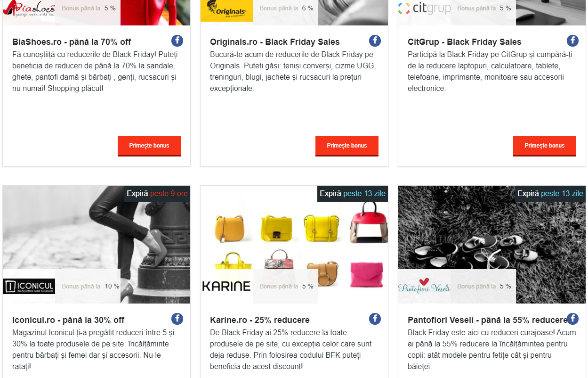The image size is (588, 378).
Task: Click the Originals store logo
Action: pos(226,10)
